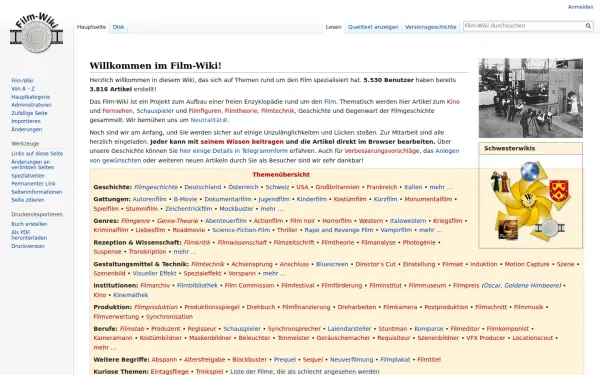The image size is (600, 375).
Task: Click the film reel icon in Schwesterwikis
Action: coord(550,228)
